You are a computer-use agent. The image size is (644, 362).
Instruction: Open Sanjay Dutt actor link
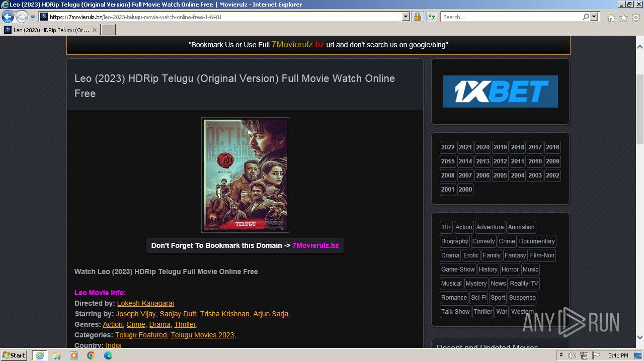[178, 314]
